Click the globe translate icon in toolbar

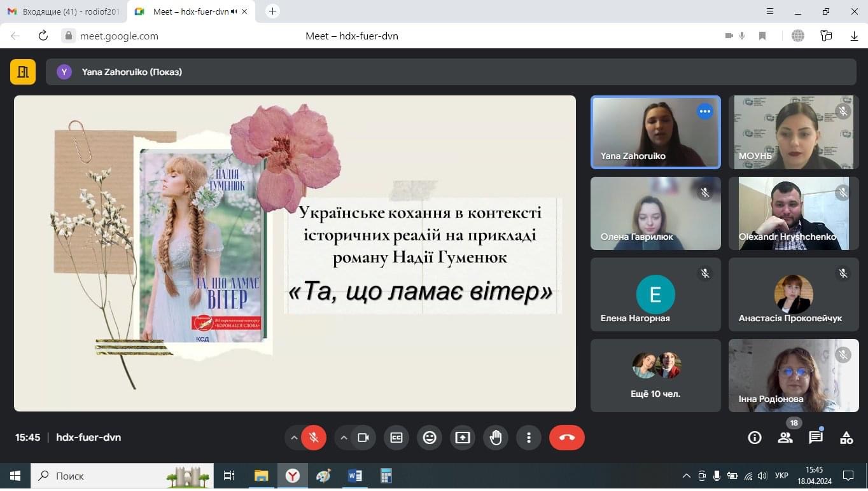pos(798,36)
